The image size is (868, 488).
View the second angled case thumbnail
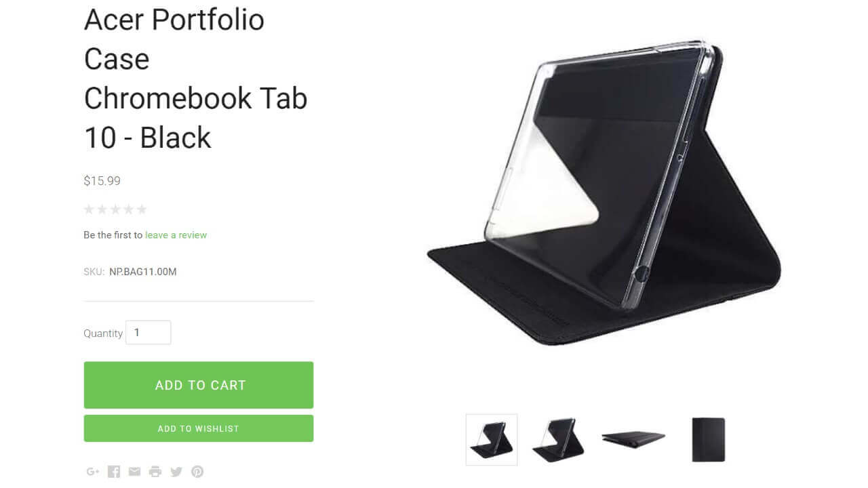[558, 440]
